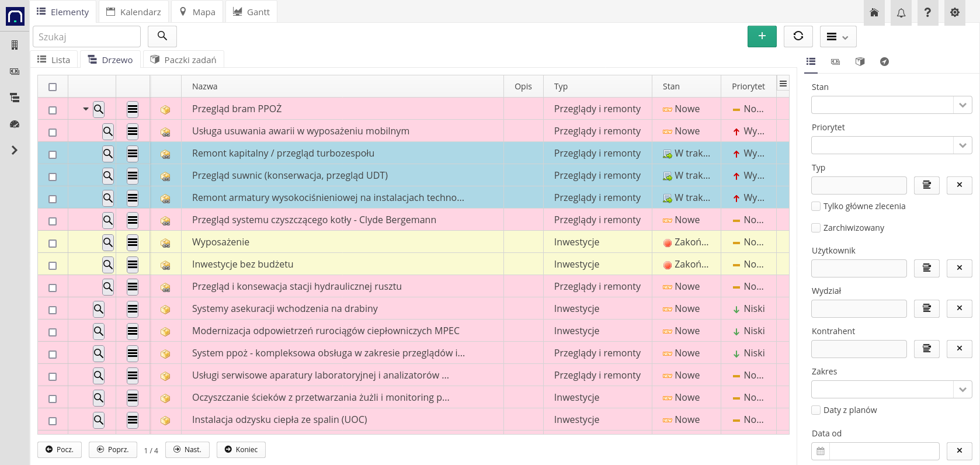The height and width of the screenshot is (465, 980).
Task: Jump to last page with Koniec
Action: [241, 450]
